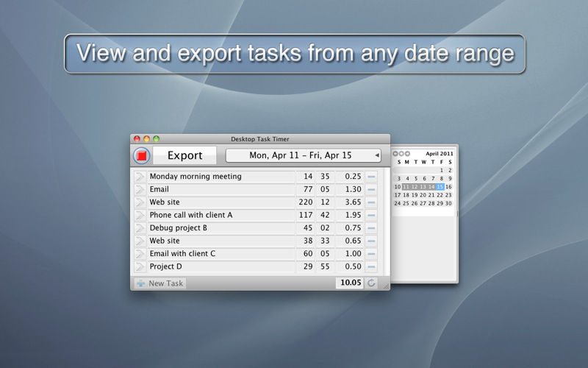
Task: Go to next month in the calendar drawer
Action: click(x=407, y=154)
